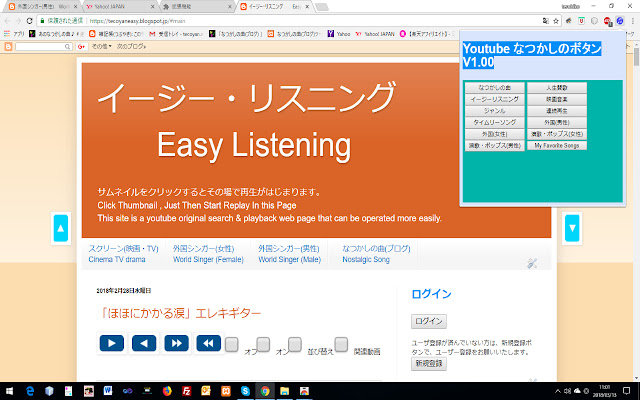Click the Google+ share button
Viewport: 640px width, 400px height.
click(81, 47)
